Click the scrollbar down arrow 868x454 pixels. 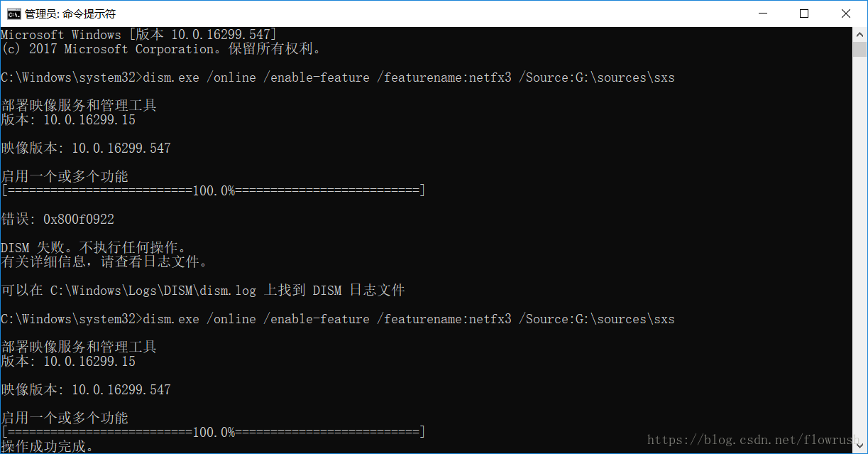(859, 447)
